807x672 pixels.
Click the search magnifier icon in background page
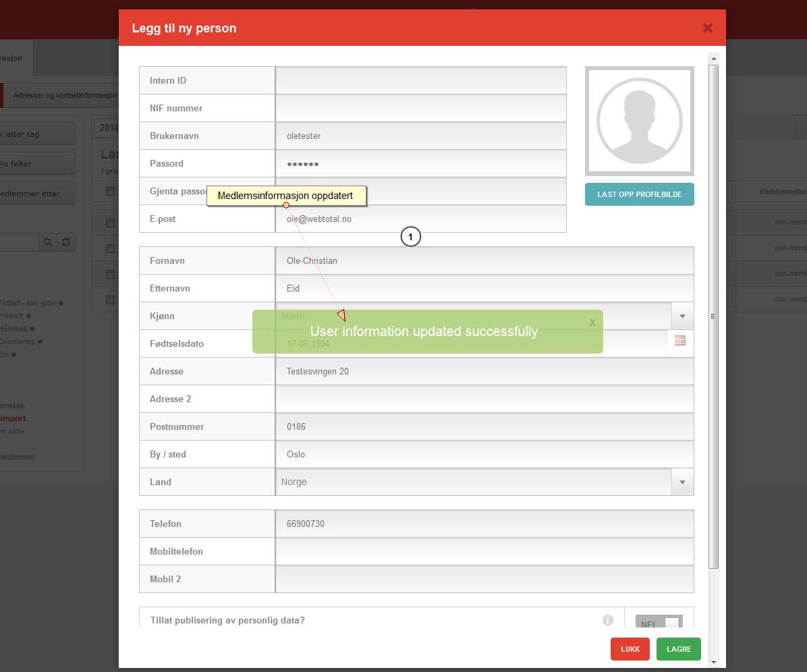coord(48,242)
